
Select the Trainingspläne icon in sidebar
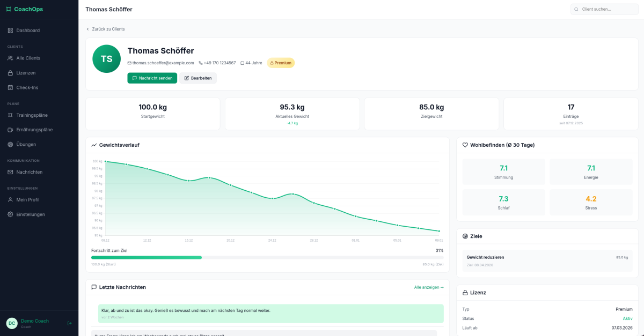(x=11, y=115)
